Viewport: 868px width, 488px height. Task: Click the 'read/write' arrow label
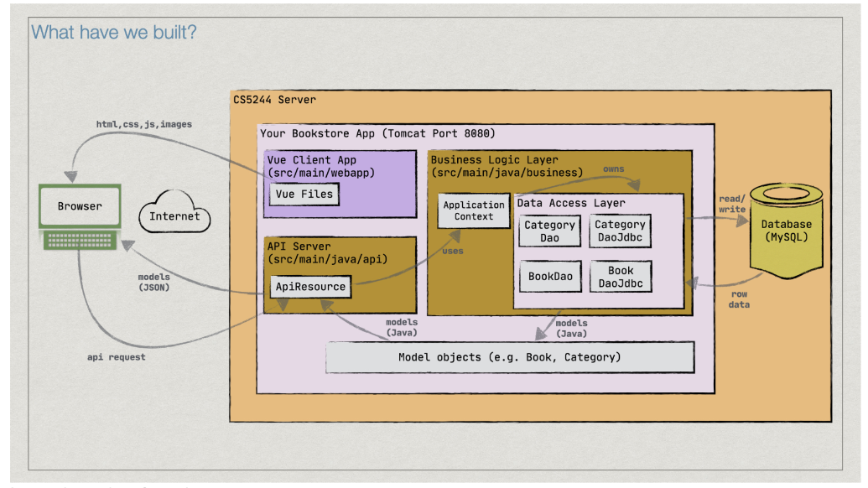pos(732,204)
